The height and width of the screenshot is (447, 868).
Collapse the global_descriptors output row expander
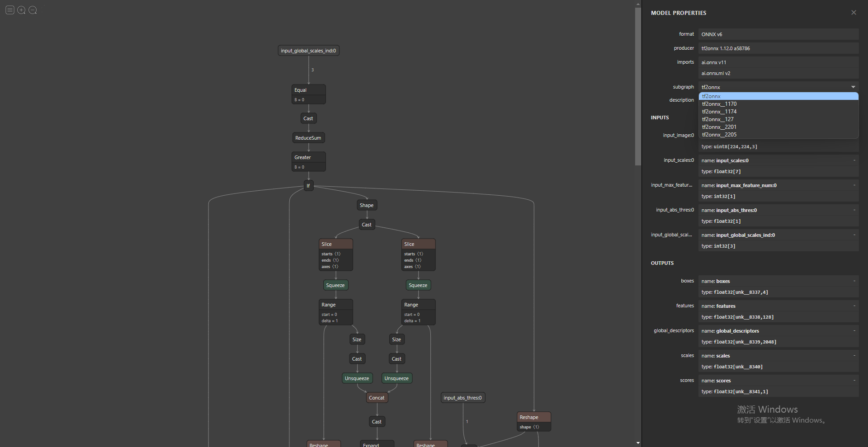(854, 330)
